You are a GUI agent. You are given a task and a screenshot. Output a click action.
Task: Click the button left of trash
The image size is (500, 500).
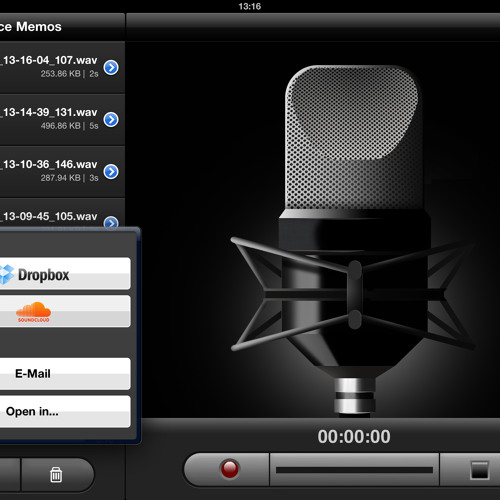pyautogui.click(x=10, y=474)
